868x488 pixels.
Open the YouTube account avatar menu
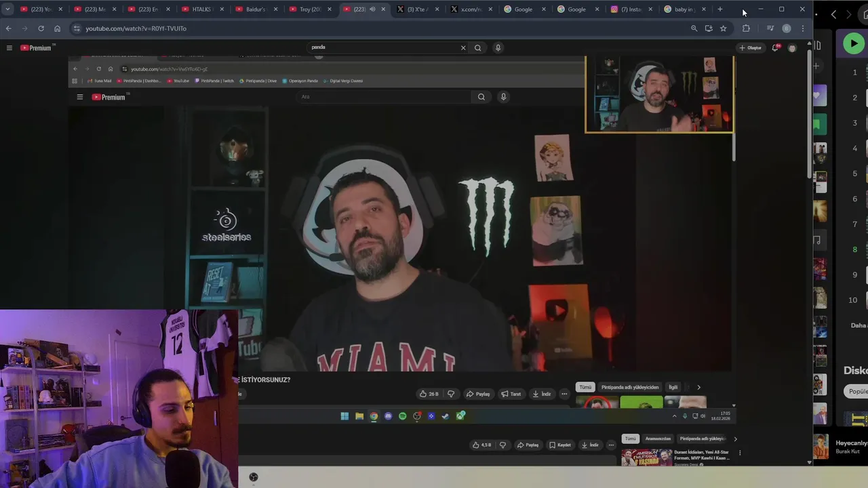792,48
